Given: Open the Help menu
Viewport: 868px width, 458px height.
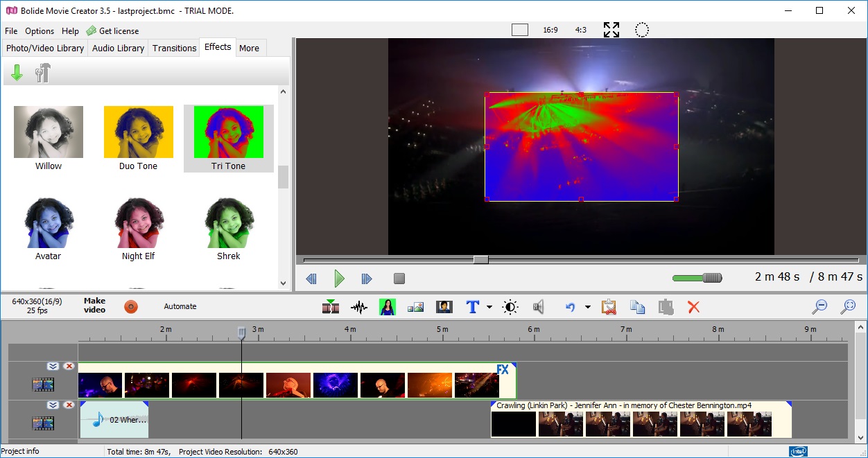Looking at the screenshot, I should (70, 31).
